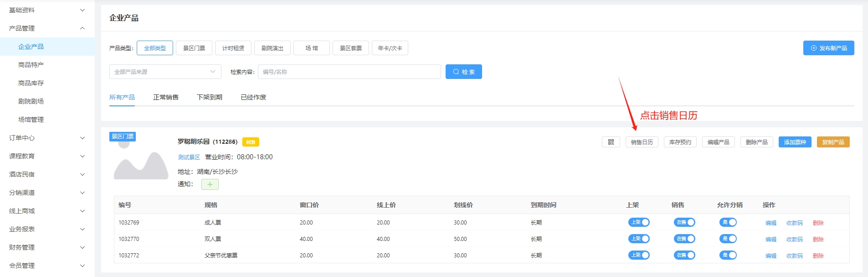Click 删除 for ticket 1032769
The height and width of the screenshot is (277, 868).
tap(818, 223)
